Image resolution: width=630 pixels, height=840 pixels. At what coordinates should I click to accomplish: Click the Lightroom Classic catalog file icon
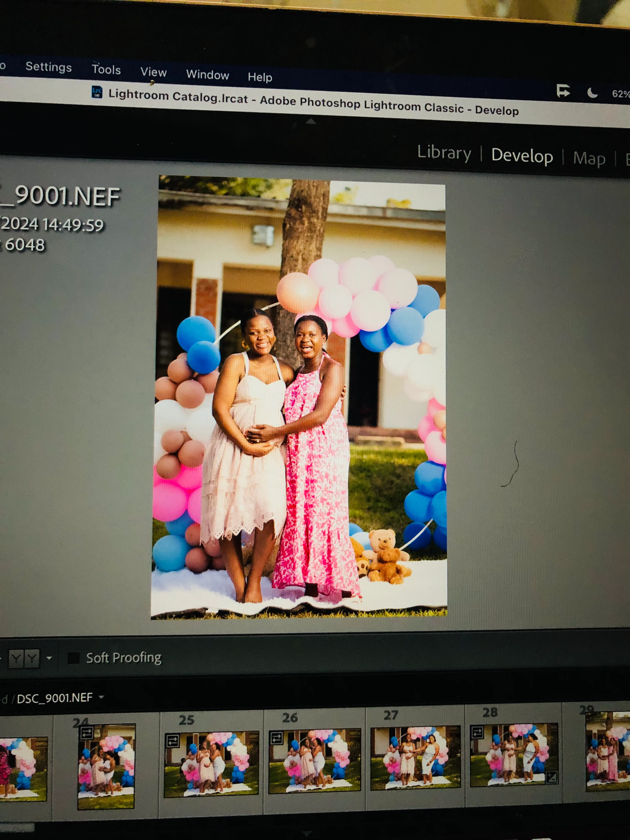pos(97,92)
